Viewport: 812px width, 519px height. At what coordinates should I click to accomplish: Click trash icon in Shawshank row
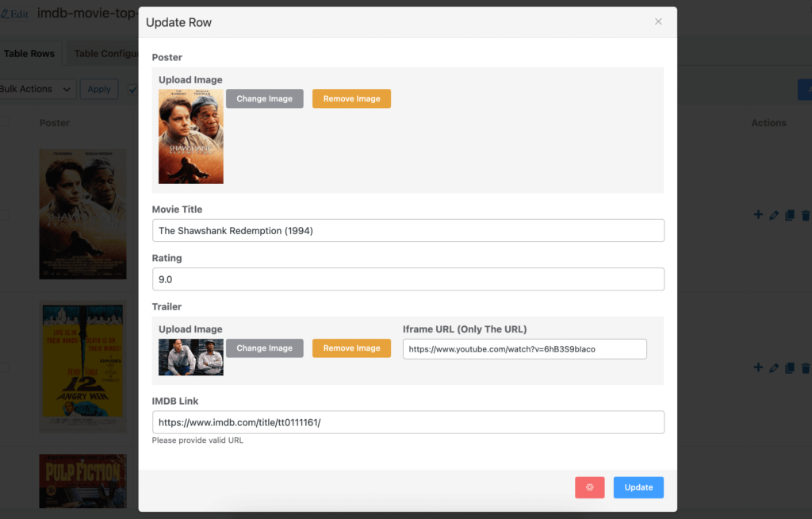click(x=806, y=215)
